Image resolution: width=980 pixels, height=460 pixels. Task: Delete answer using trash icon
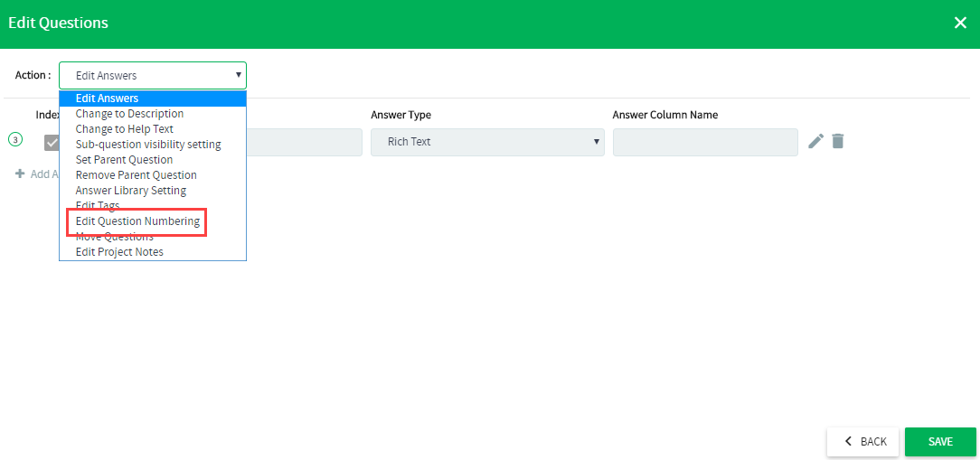click(x=838, y=141)
